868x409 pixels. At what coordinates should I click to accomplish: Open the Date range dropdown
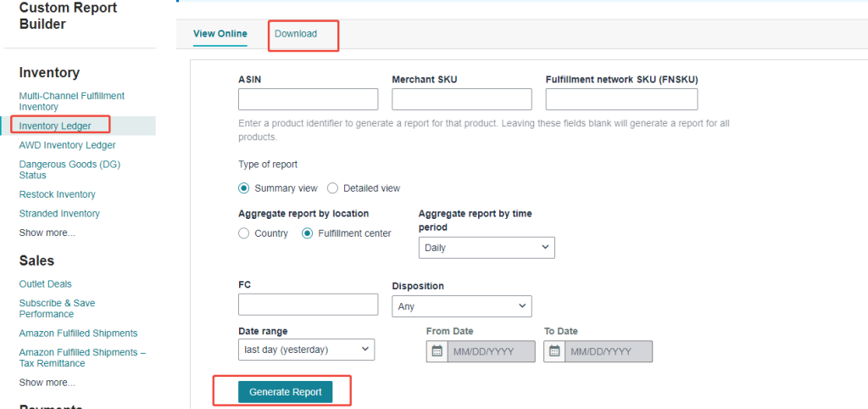click(x=306, y=349)
